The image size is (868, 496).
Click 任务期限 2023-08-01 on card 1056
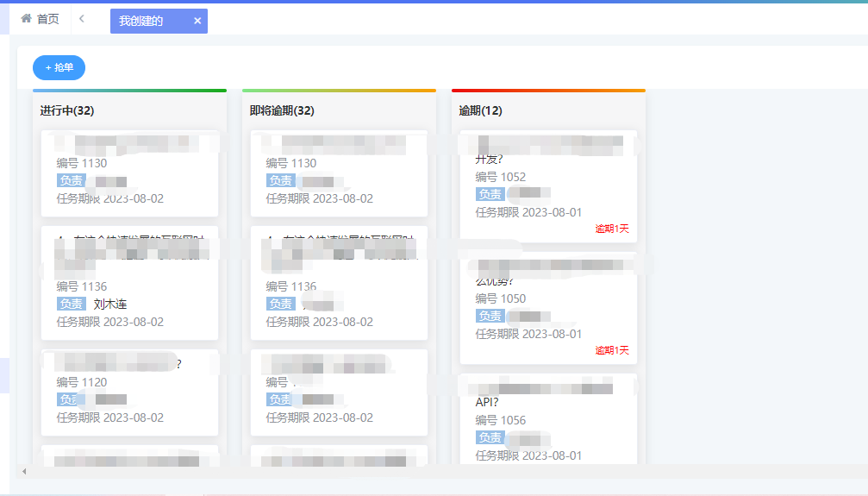tap(528, 455)
